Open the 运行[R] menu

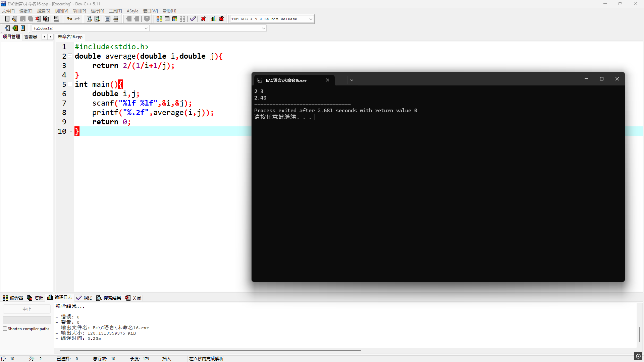pos(97,11)
